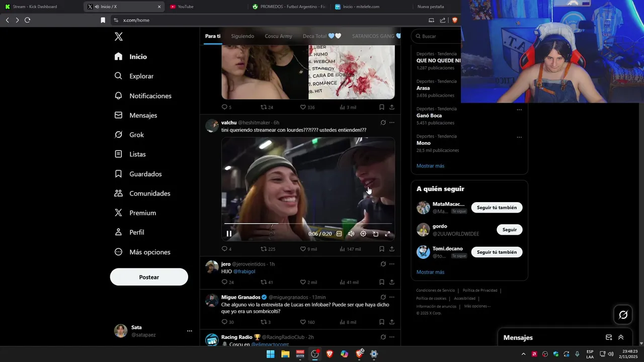Image resolution: width=644 pixels, height=362 pixels.
Task: Open the @frabigol mention link
Action: coord(244,271)
